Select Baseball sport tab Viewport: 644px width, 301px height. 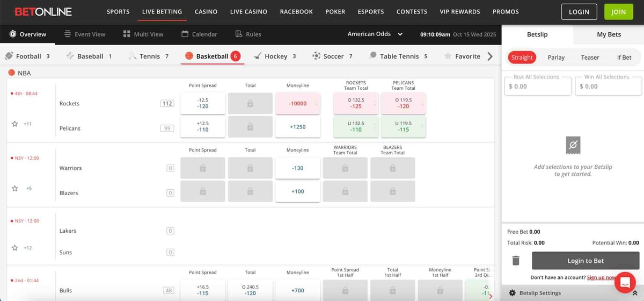click(89, 56)
